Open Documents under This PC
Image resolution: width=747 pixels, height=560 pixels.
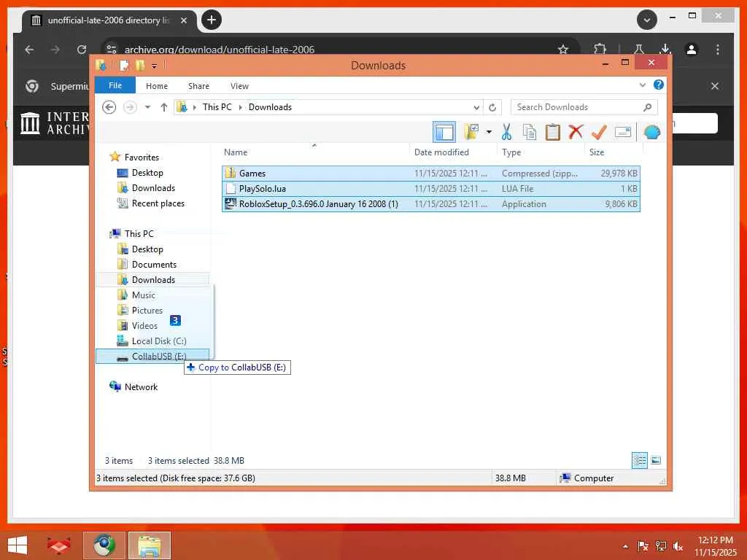click(x=154, y=264)
